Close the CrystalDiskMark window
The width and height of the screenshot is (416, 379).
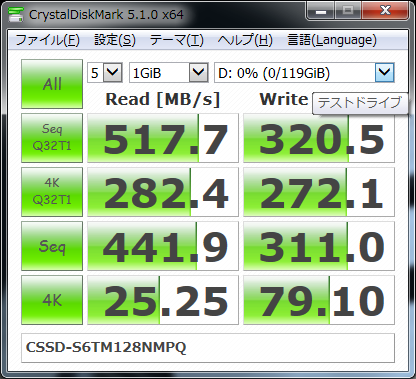(x=385, y=11)
